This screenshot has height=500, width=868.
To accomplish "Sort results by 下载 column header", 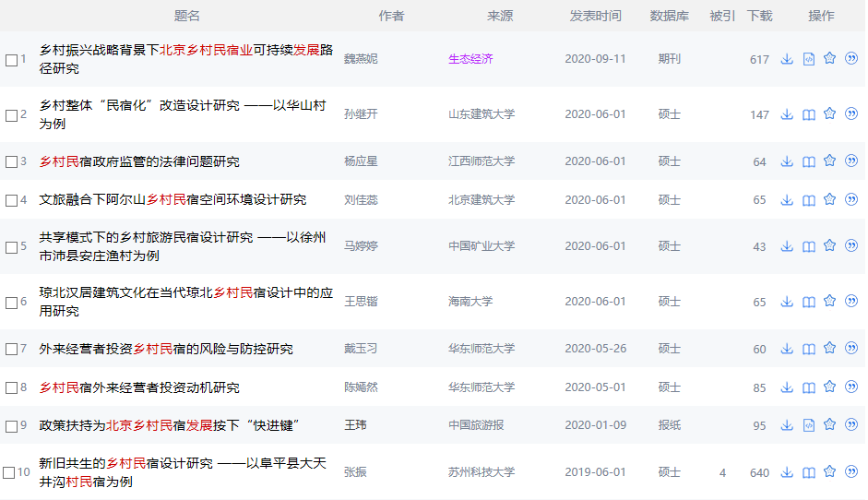I will pos(759,16).
